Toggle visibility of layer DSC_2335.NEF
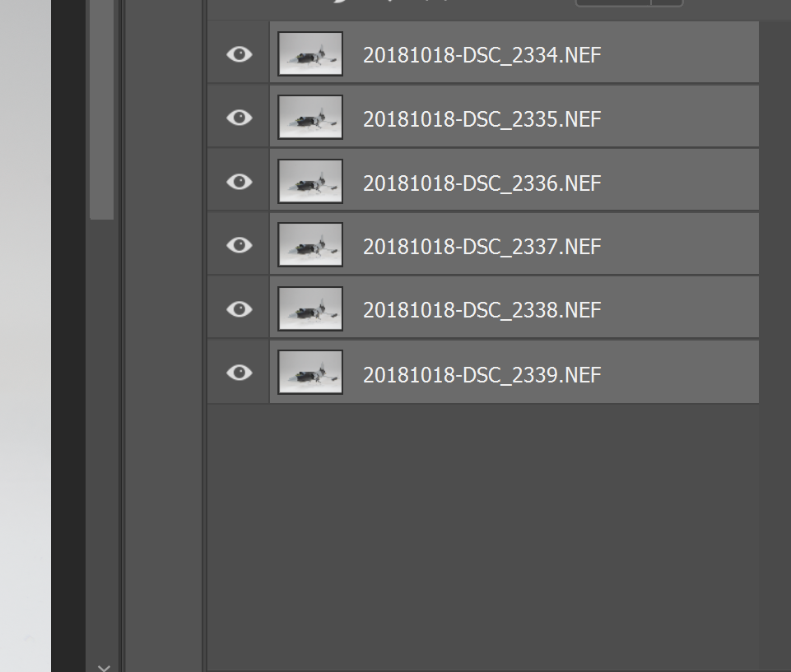Viewport: 791px width, 672px height. 240,118
